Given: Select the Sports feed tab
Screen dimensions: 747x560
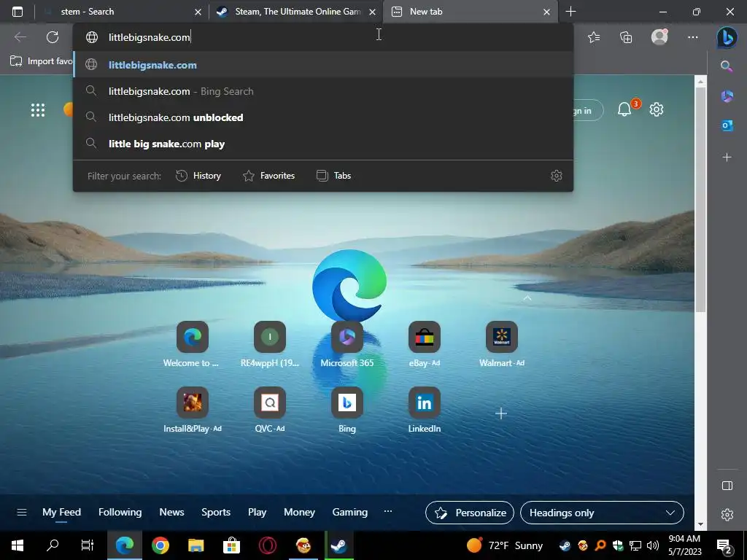Looking at the screenshot, I should coord(216,513).
